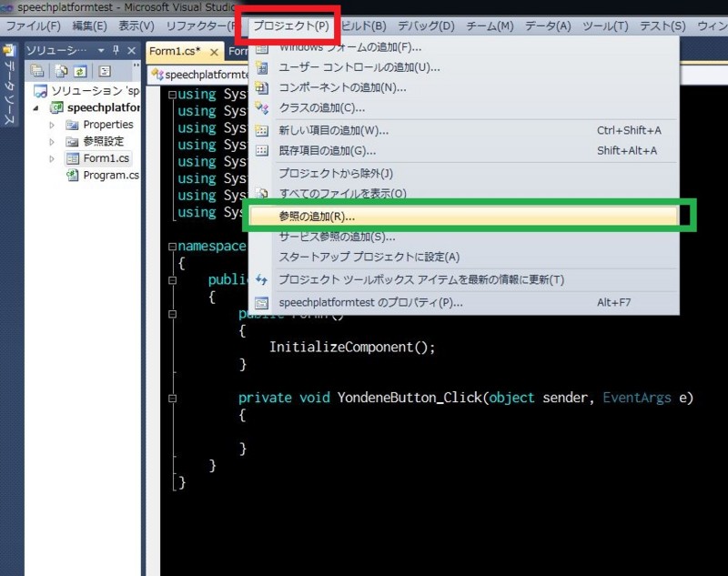Viewport: 728px width, 576px height.
Task: Select Program.cs in the solution tree
Action: 111,176
